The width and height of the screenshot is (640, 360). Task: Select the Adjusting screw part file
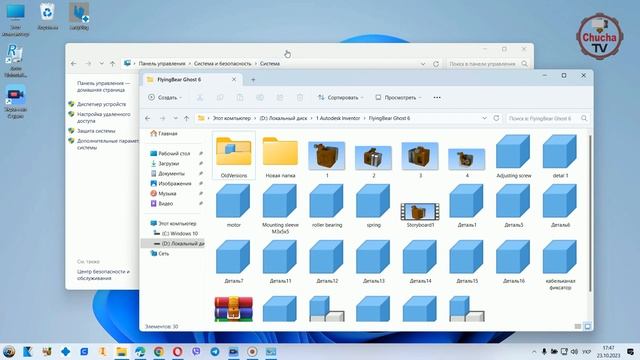tap(513, 156)
